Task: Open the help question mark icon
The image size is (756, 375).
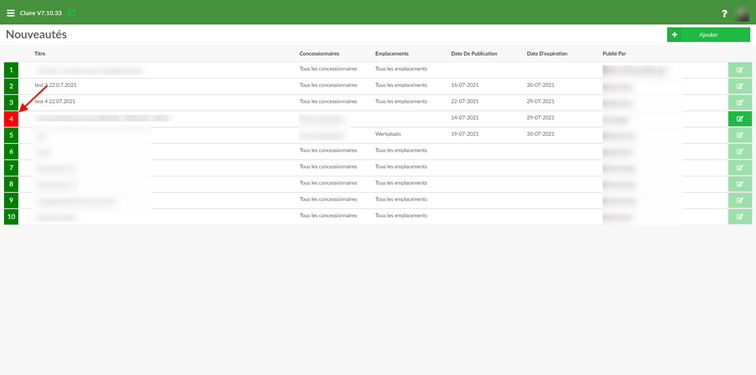Action: [724, 14]
